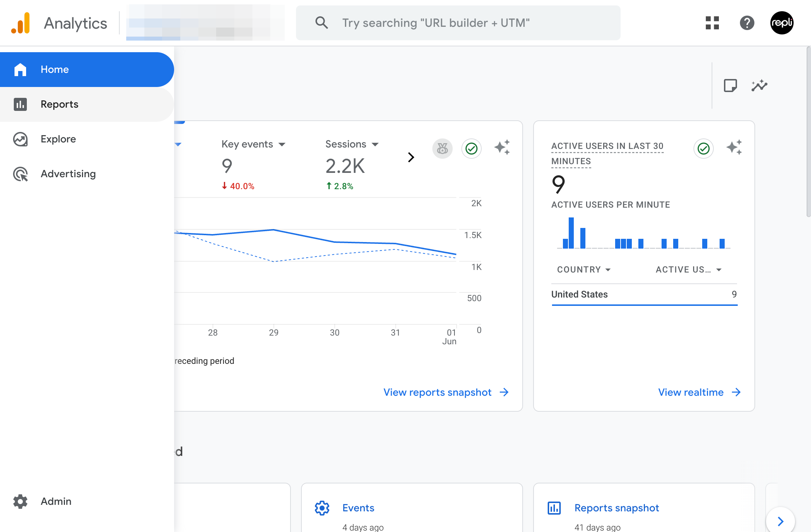Open the Reports snapshot suggested card
The image size is (811, 532).
(644, 508)
